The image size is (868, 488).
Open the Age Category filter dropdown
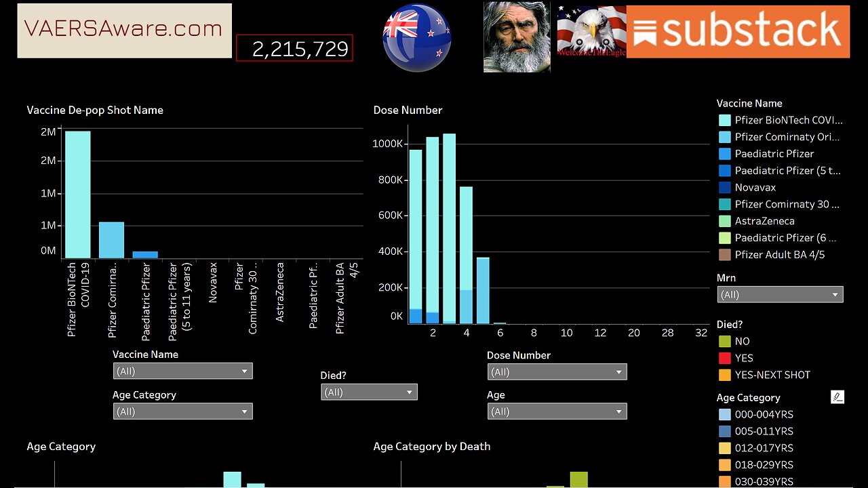182,411
